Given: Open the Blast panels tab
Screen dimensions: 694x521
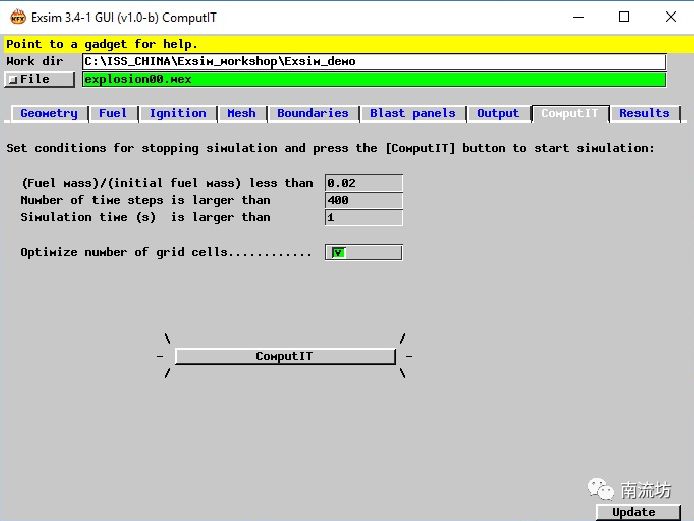Looking at the screenshot, I should point(413,113).
